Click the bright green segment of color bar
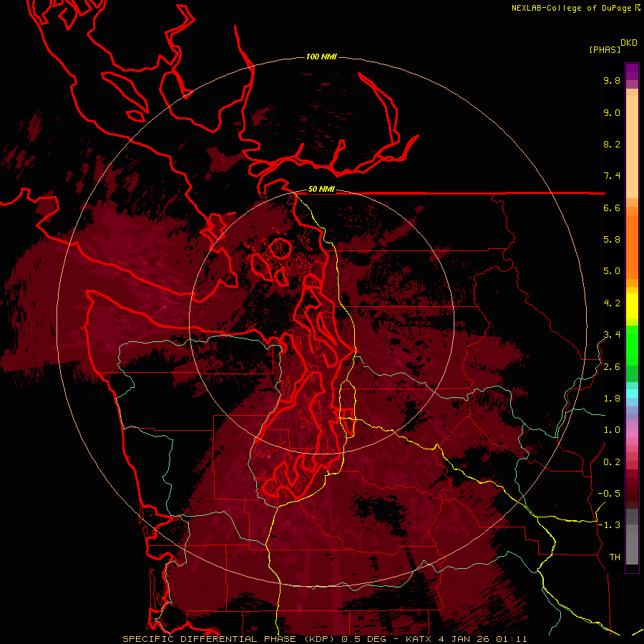Viewport: 644px width, 644px height. (x=632, y=345)
